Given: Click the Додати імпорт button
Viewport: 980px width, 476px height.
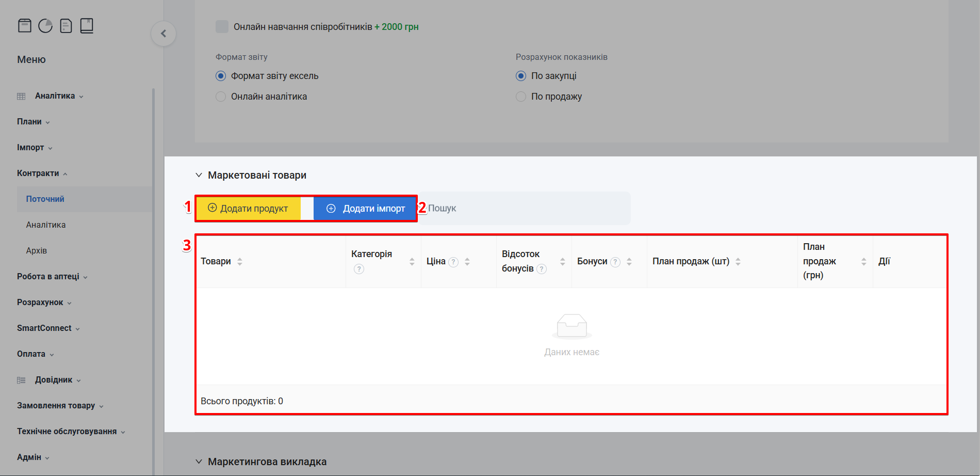Looking at the screenshot, I should (x=365, y=209).
